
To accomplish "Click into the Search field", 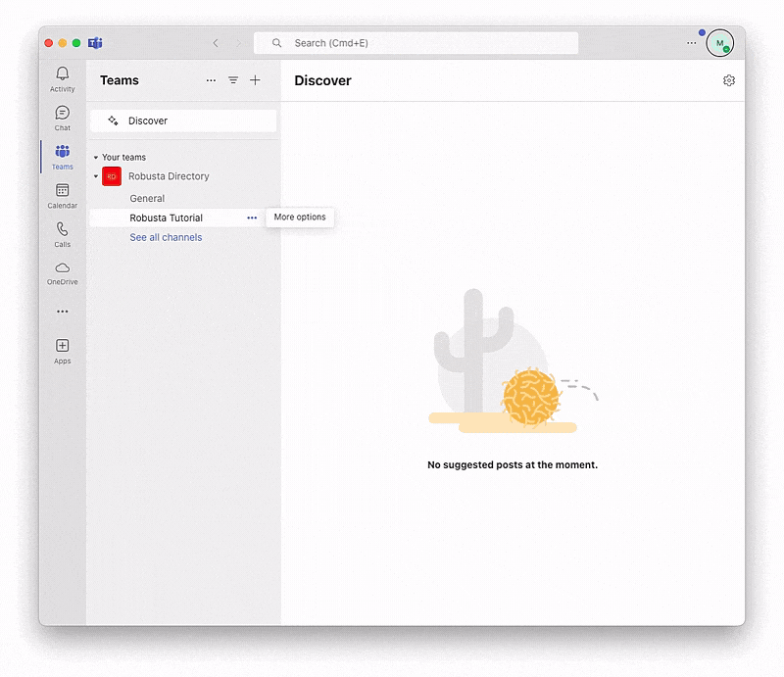I will pyautogui.click(x=416, y=43).
